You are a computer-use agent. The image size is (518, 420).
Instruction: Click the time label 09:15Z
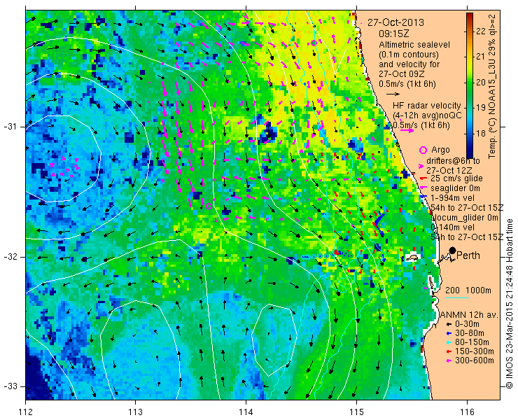[394, 34]
